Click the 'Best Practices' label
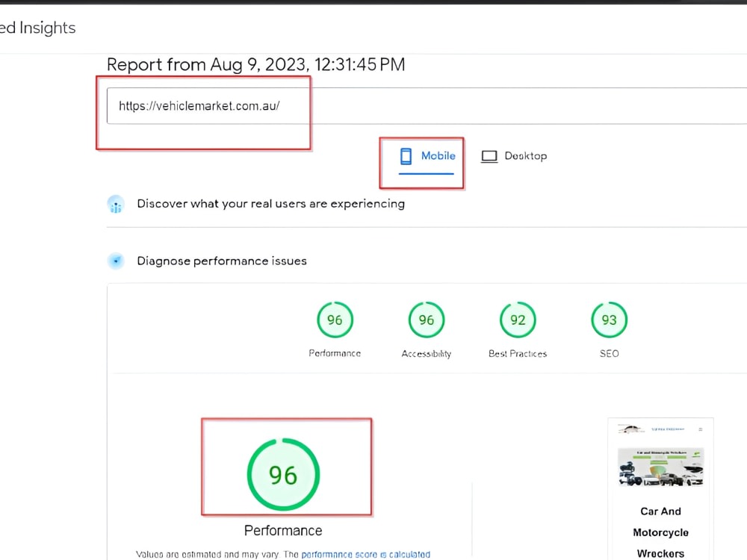This screenshot has height=560, width=747. pos(518,353)
